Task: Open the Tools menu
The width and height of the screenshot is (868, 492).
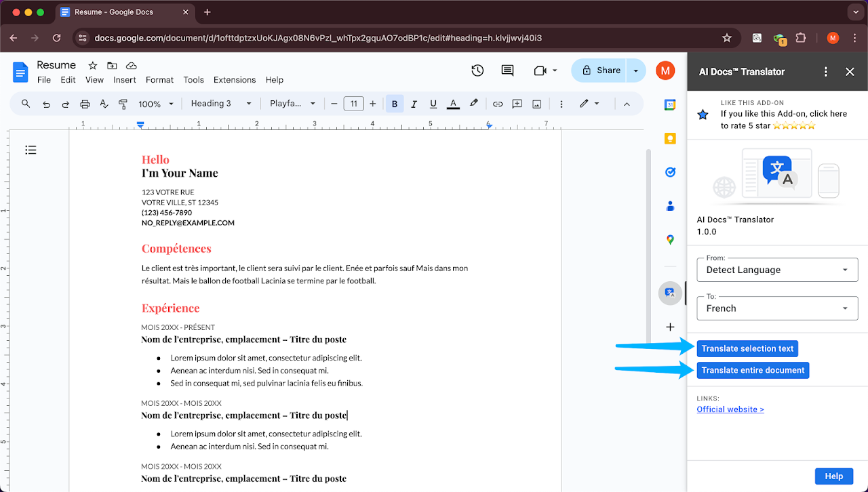Action: pyautogui.click(x=193, y=80)
